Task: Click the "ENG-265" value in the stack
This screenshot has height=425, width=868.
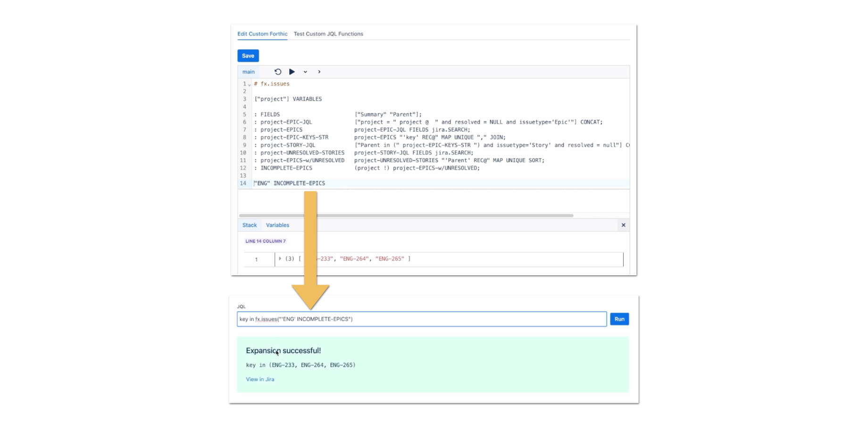Action: (x=390, y=259)
